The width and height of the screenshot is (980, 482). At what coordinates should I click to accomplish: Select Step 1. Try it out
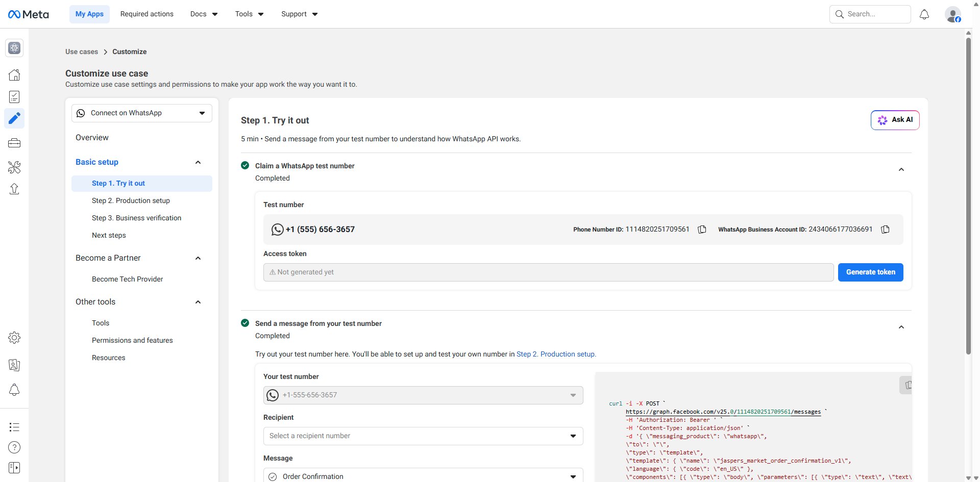click(x=142, y=184)
